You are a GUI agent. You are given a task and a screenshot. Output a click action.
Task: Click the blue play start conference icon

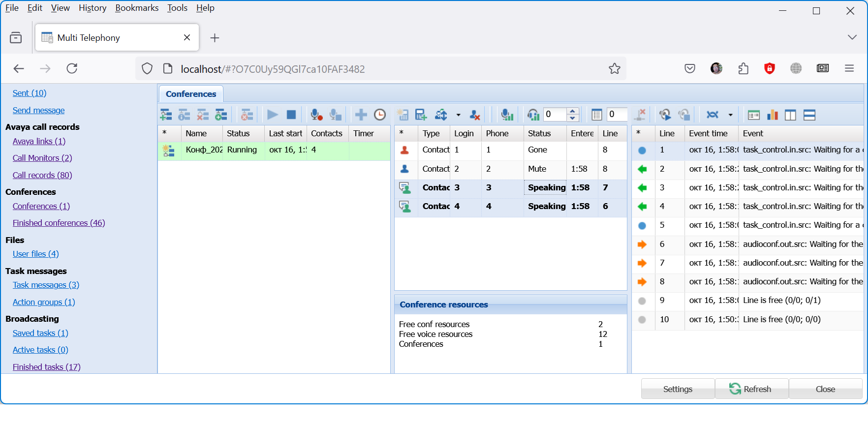272,115
